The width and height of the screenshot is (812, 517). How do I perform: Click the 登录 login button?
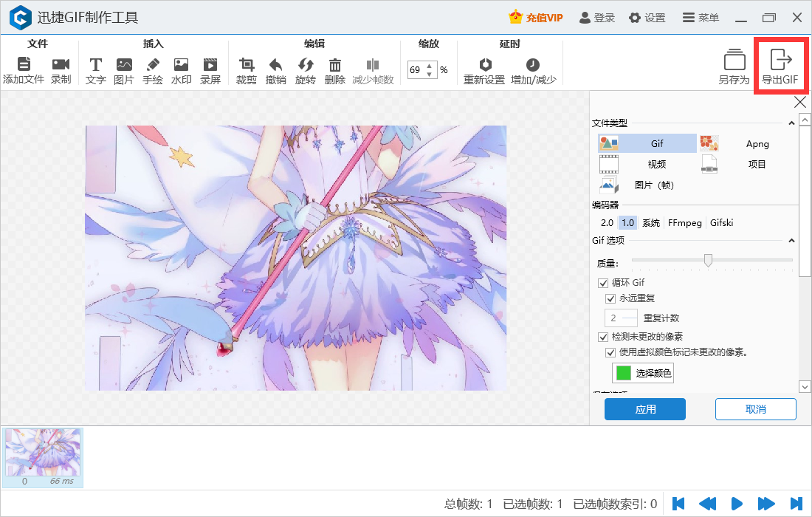596,18
